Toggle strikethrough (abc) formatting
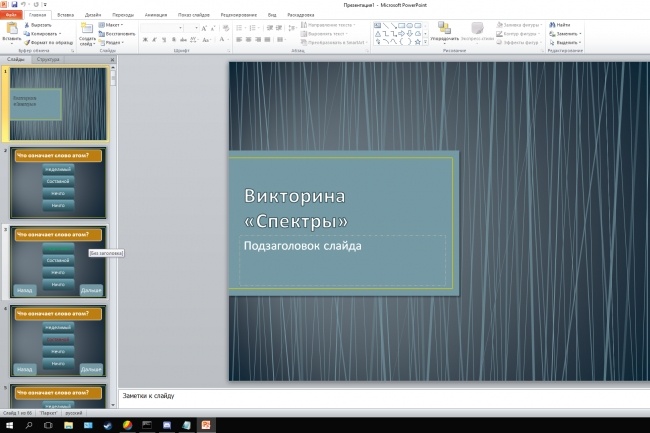Screen dimensions: 650x433 [183, 40]
